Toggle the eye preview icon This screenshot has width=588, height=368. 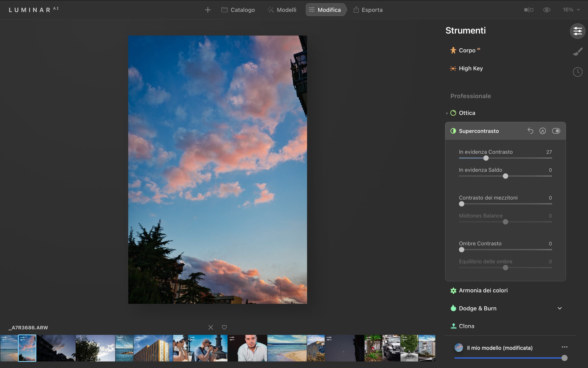pos(547,10)
